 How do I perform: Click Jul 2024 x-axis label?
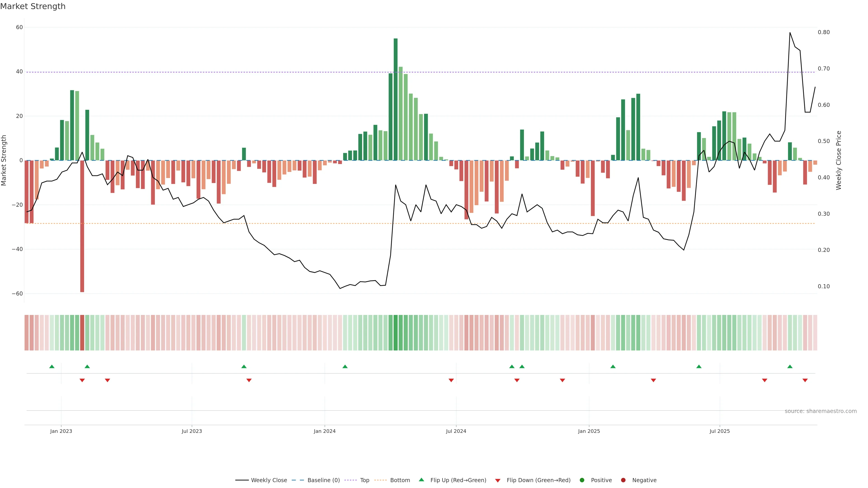[x=456, y=431]
